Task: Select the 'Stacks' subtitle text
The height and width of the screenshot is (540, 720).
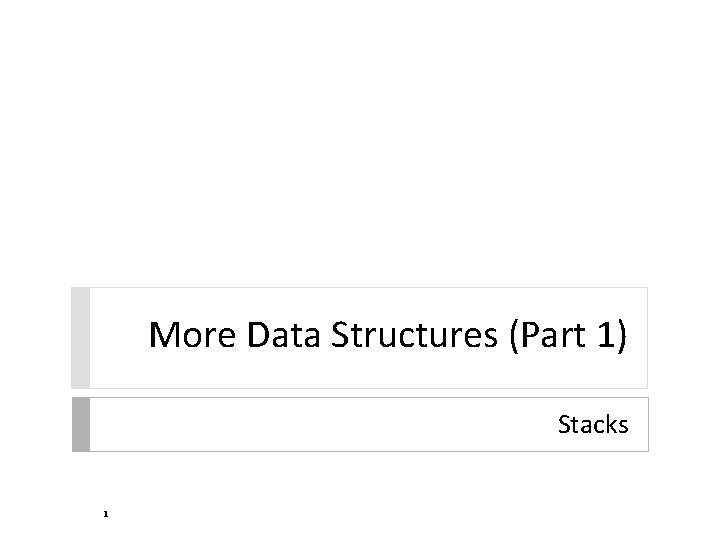Action: tap(593, 424)
